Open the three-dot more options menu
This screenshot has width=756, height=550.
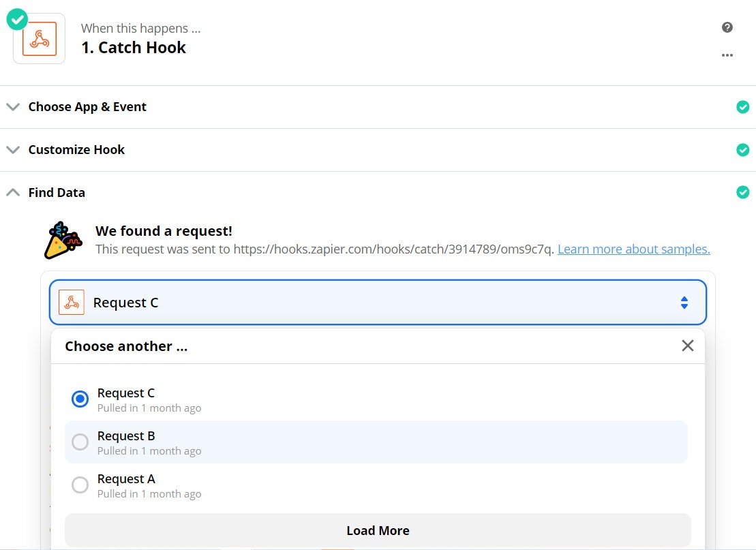pos(727,55)
